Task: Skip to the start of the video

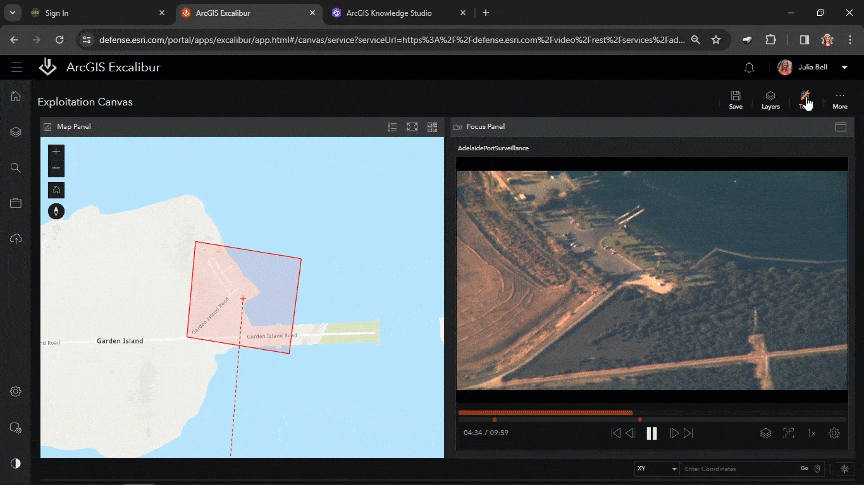Action: click(x=616, y=433)
